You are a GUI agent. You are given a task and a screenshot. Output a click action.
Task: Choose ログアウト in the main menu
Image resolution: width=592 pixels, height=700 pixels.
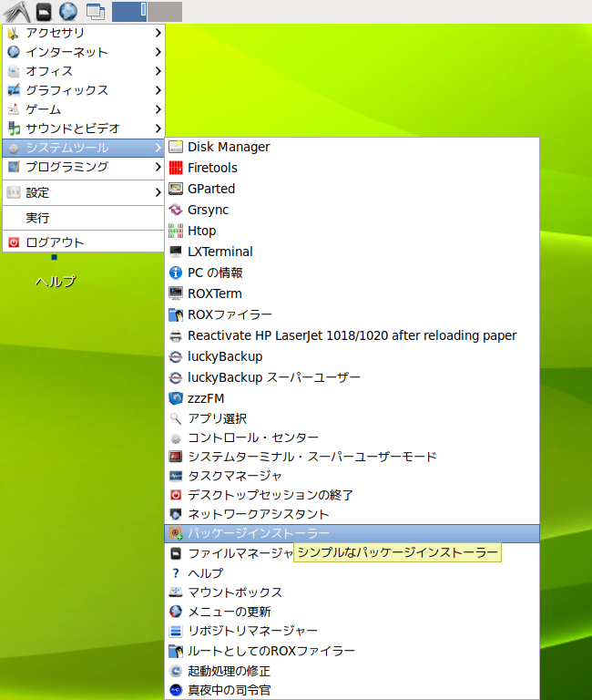tap(84, 242)
